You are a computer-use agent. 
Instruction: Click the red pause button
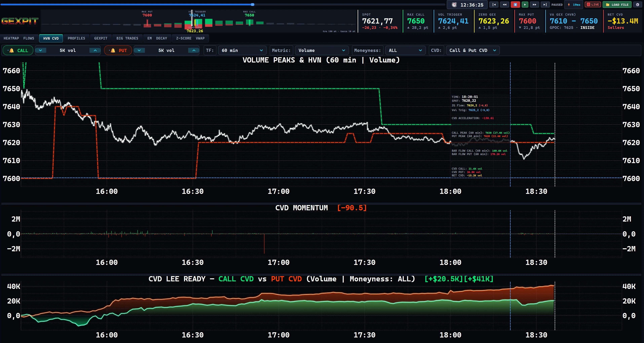pos(515,5)
